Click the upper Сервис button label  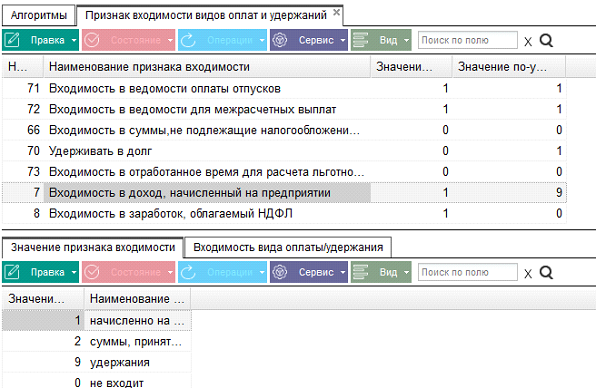click(x=316, y=40)
